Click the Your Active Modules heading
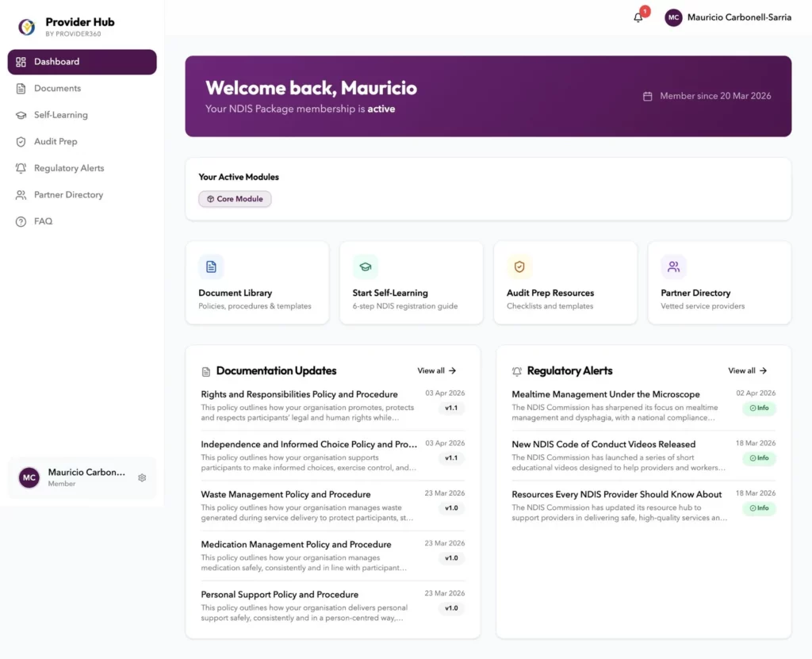Screen dimensions: 812x659 pyautogui.click(x=239, y=177)
